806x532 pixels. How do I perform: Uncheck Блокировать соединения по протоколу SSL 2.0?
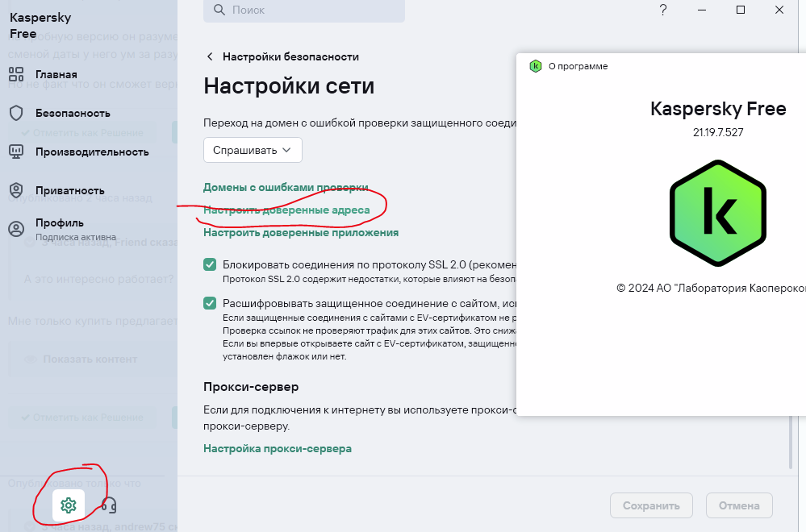click(x=210, y=264)
